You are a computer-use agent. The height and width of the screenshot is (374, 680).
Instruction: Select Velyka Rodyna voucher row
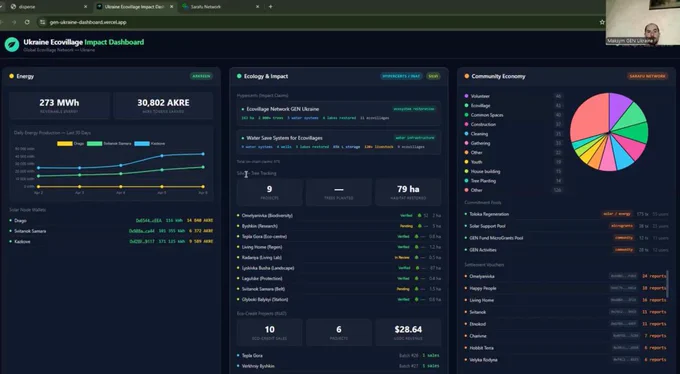[x=566, y=360]
